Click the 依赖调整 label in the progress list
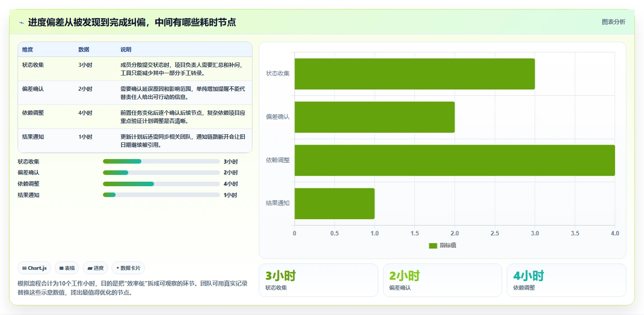 (28, 184)
